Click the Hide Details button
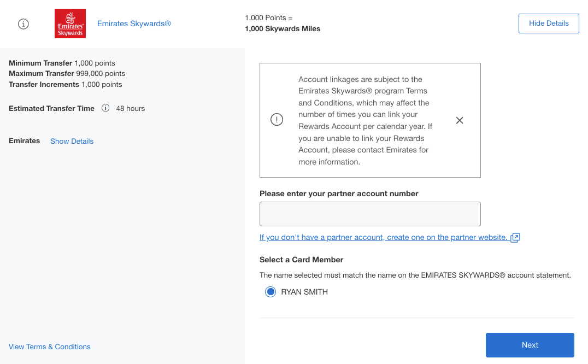 click(549, 24)
